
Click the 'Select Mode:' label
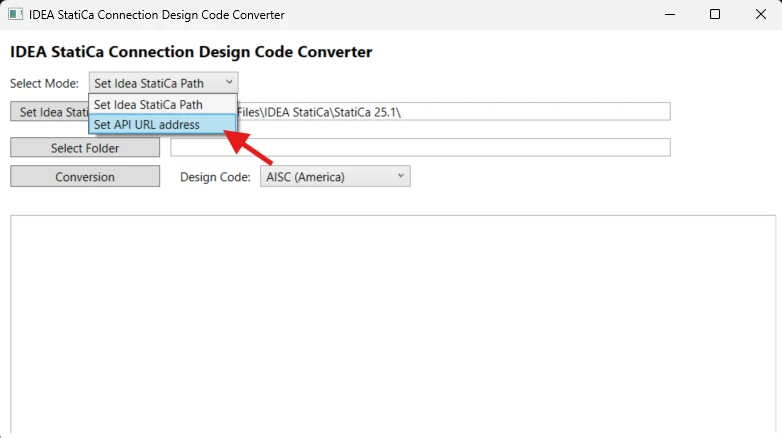(44, 83)
